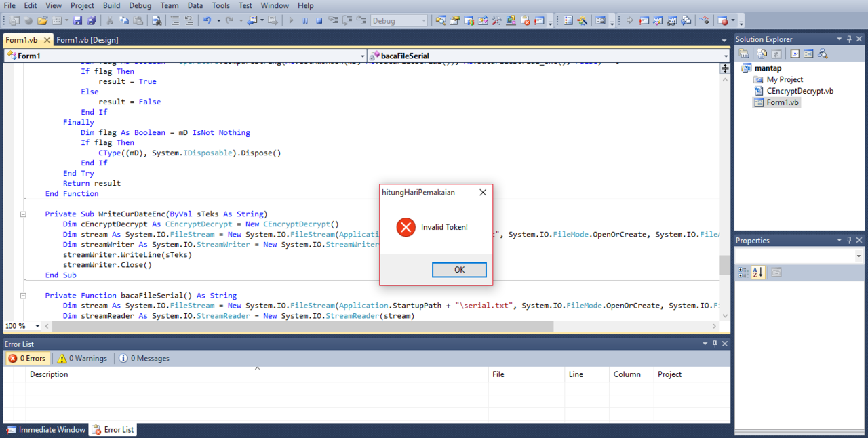Image resolution: width=868 pixels, height=438 pixels.
Task: Toggle the 0 Messages filter
Action: 144,358
